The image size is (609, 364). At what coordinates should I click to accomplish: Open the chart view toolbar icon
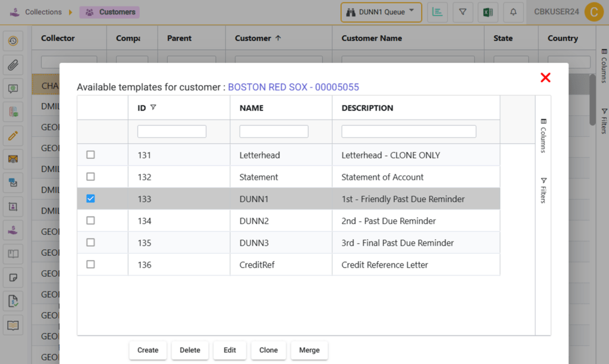tap(437, 12)
